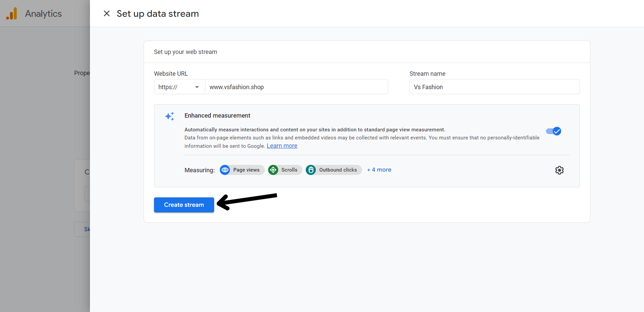Click the Google Analytics logo icon
The height and width of the screenshot is (312, 644).
click(x=12, y=14)
